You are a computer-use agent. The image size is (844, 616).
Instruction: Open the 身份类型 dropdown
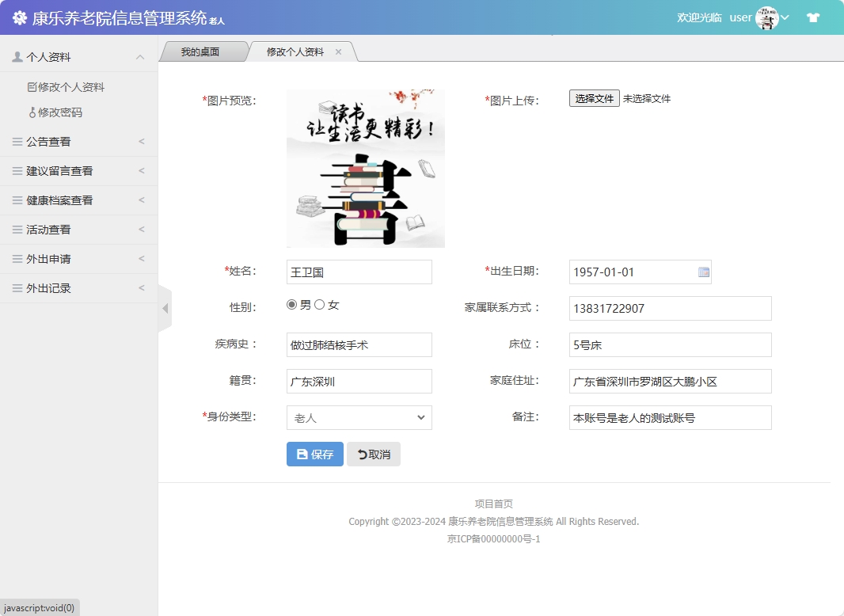pos(359,417)
